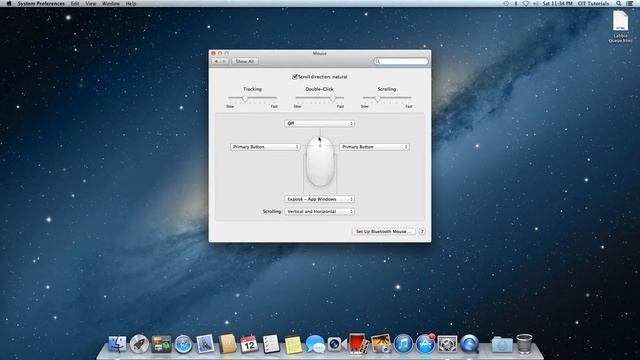Click the mouse illustration
The height and width of the screenshot is (360, 640).
pos(320,162)
